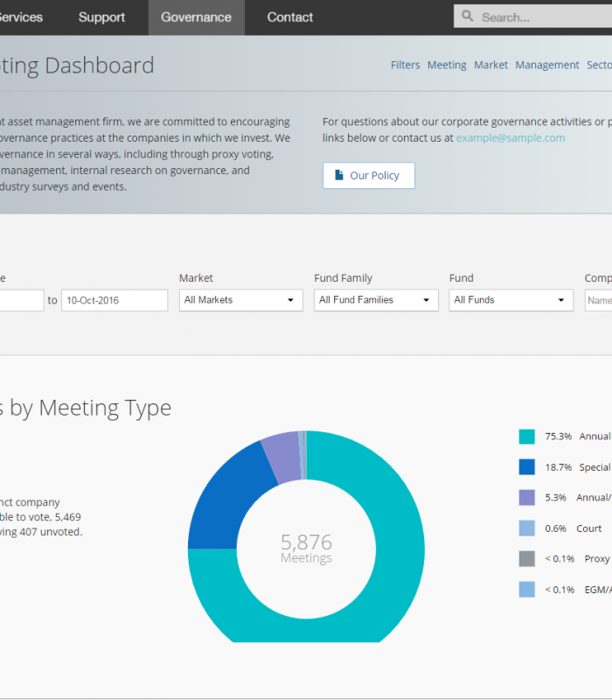Viewport: 612px width, 700px height.
Task: Jump to the Market section link
Action: click(490, 65)
